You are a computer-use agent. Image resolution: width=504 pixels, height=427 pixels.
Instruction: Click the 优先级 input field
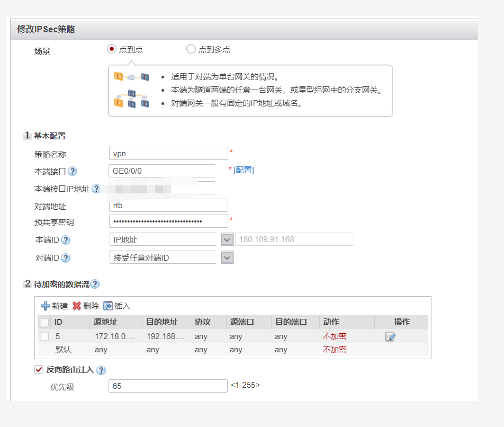[168, 386]
